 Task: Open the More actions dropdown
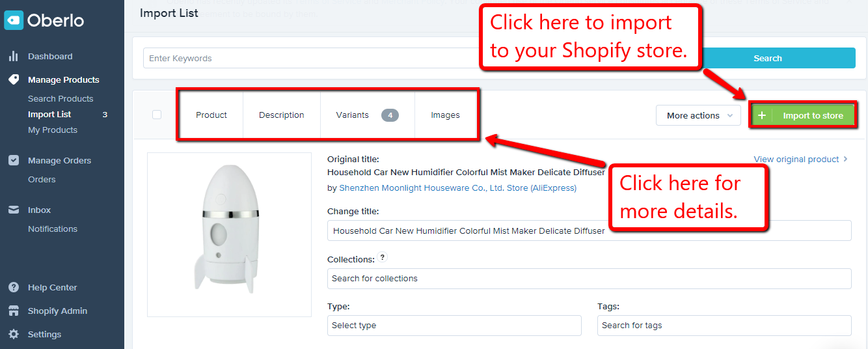point(698,115)
